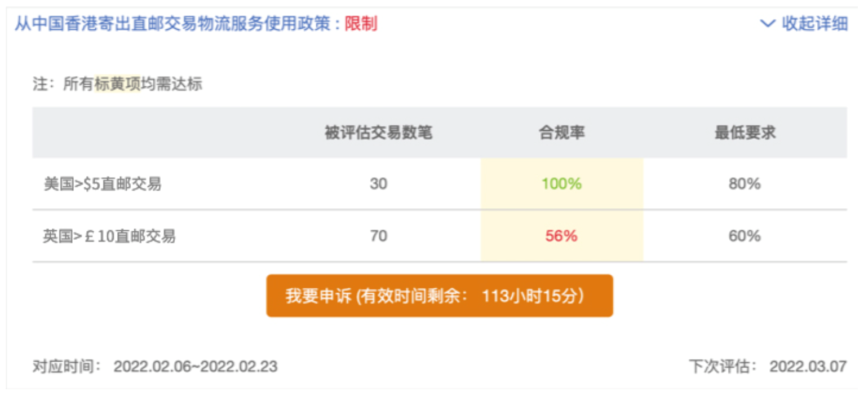Click the 我要申诉 appeal button
868x396 pixels.
click(x=439, y=296)
